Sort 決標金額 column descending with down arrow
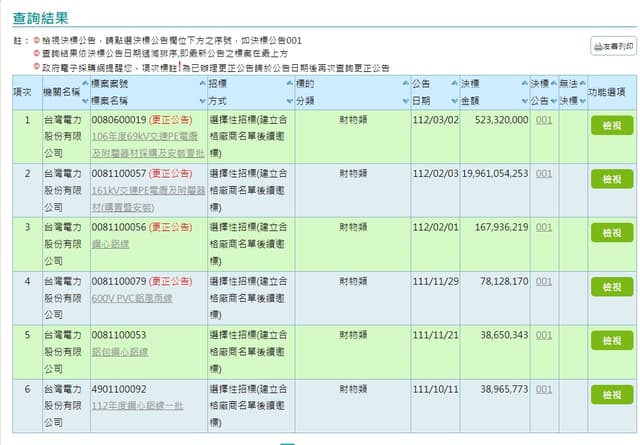The height and width of the screenshot is (445, 640). tap(525, 101)
